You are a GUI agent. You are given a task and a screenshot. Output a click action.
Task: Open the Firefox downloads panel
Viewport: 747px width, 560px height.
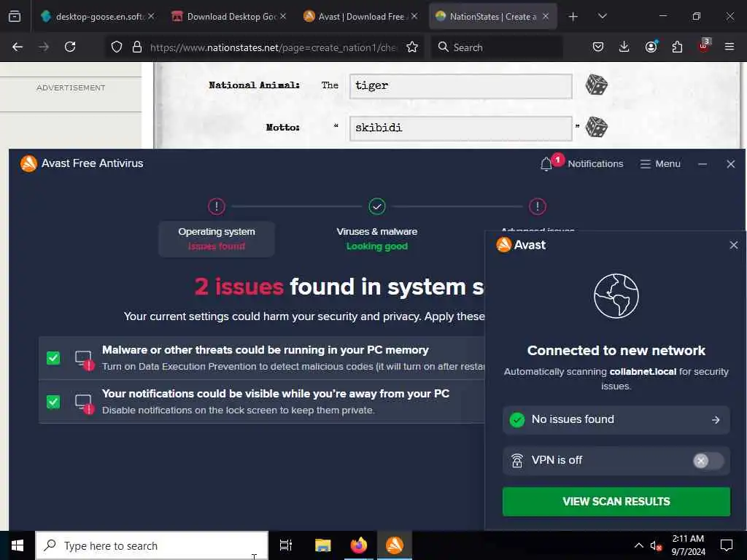(624, 47)
